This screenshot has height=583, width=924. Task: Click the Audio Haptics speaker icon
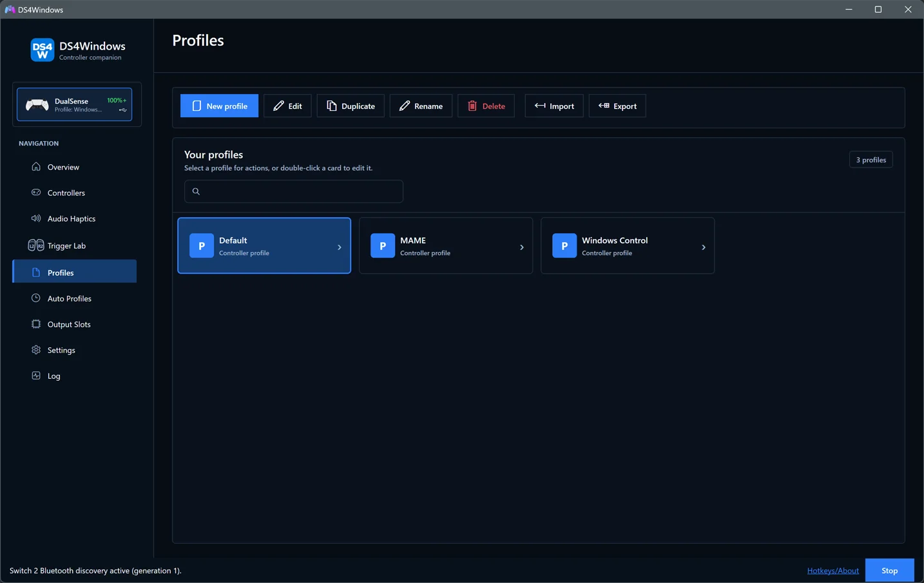pyautogui.click(x=36, y=218)
